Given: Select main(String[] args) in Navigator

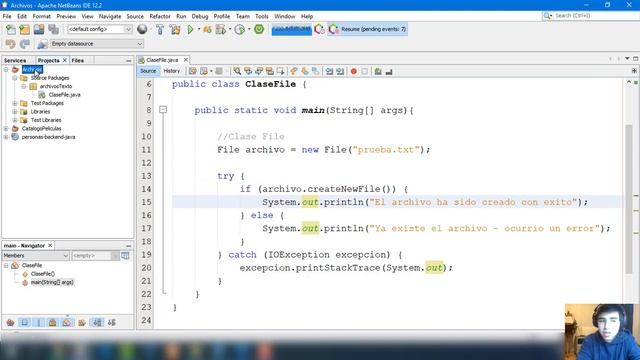Looking at the screenshot, I should click(52, 282).
